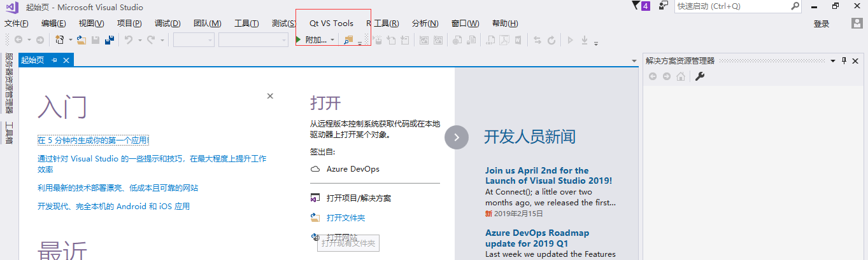
Task: Click Azure DevOps checkout link
Action: tap(353, 169)
